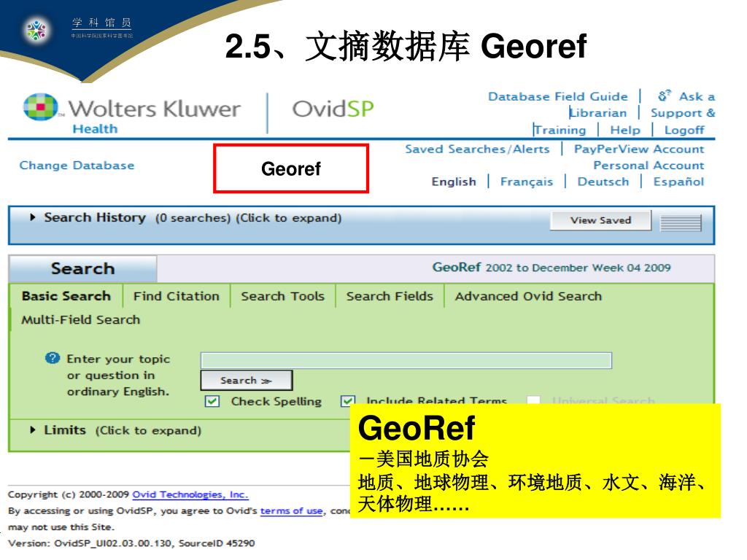747x560 pixels.
Task: Open Saved Searches/Alerts link
Action: pos(477,149)
